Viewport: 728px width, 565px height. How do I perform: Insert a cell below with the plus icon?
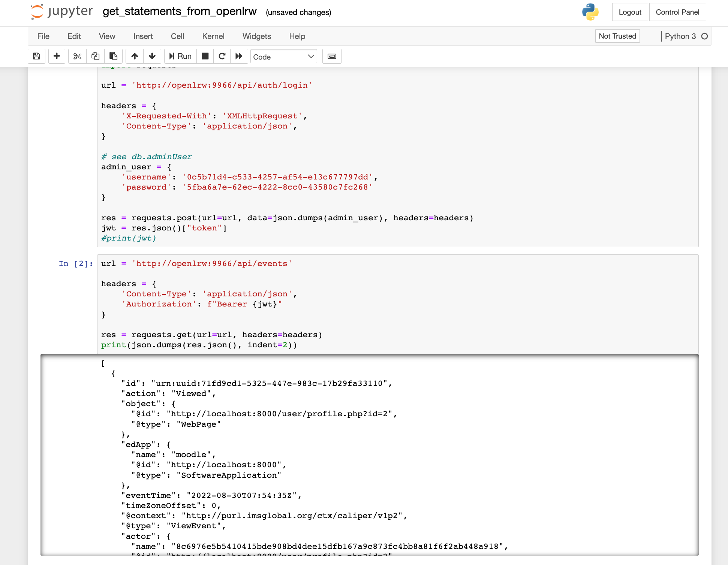(57, 56)
